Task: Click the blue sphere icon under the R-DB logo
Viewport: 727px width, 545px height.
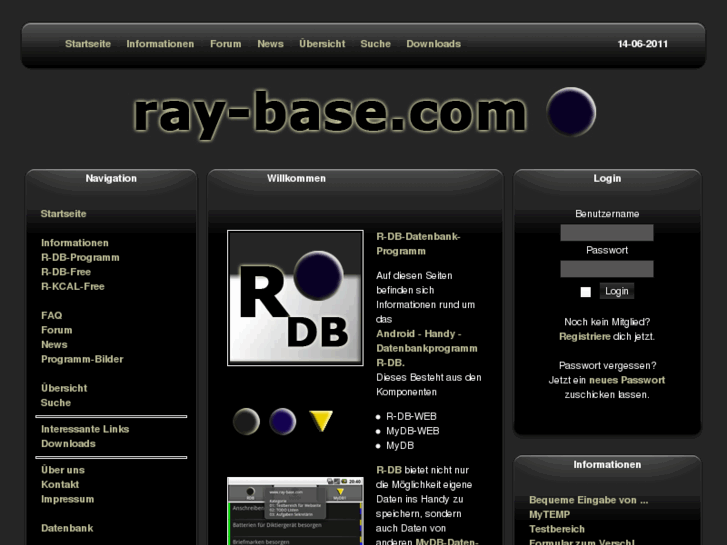Action: tap(282, 421)
